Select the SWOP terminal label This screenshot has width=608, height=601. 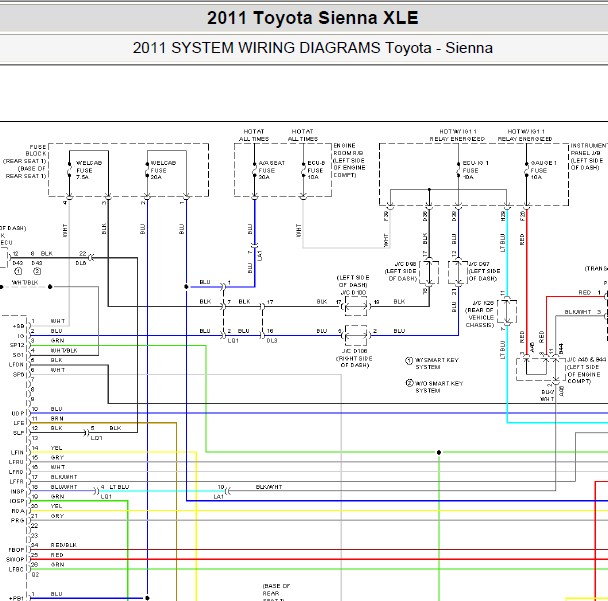[15, 560]
